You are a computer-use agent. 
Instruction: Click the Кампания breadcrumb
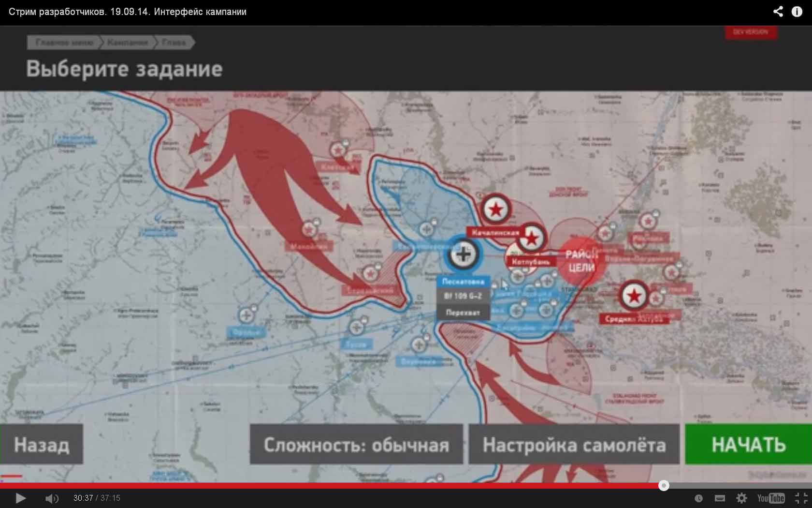click(x=128, y=43)
